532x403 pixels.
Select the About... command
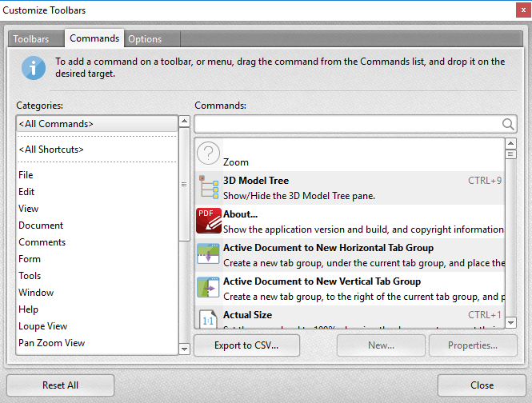[x=350, y=221]
